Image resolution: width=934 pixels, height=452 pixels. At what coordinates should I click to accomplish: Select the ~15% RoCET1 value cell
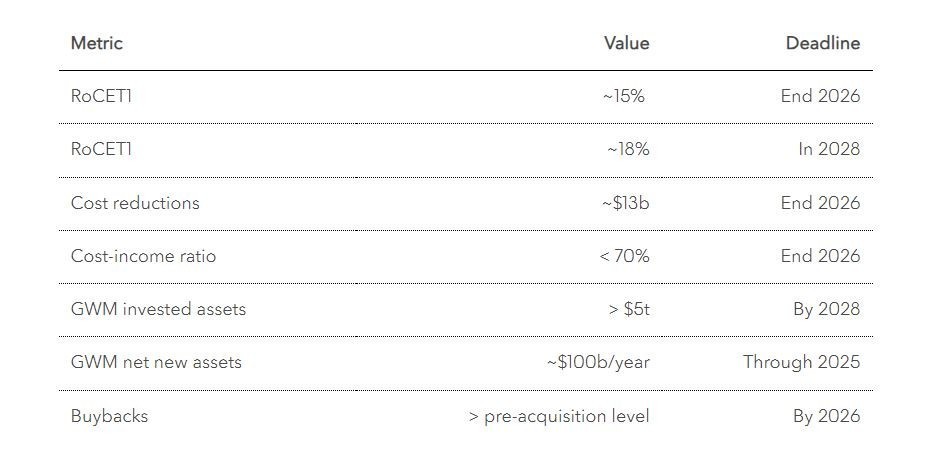(625, 97)
